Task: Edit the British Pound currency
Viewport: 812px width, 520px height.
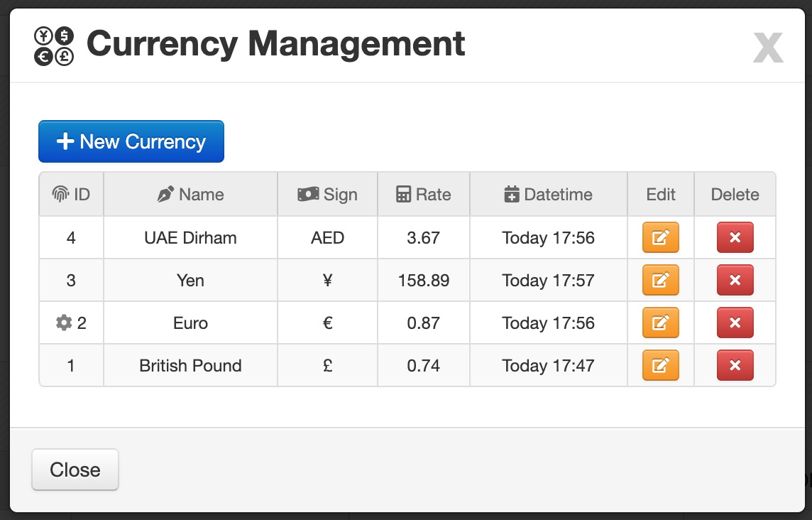Action: click(660, 365)
